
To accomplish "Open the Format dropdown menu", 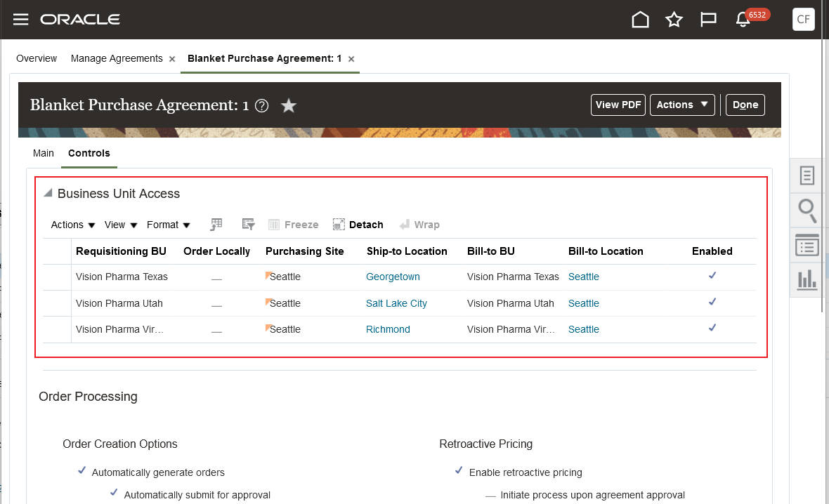I will pos(168,225).
